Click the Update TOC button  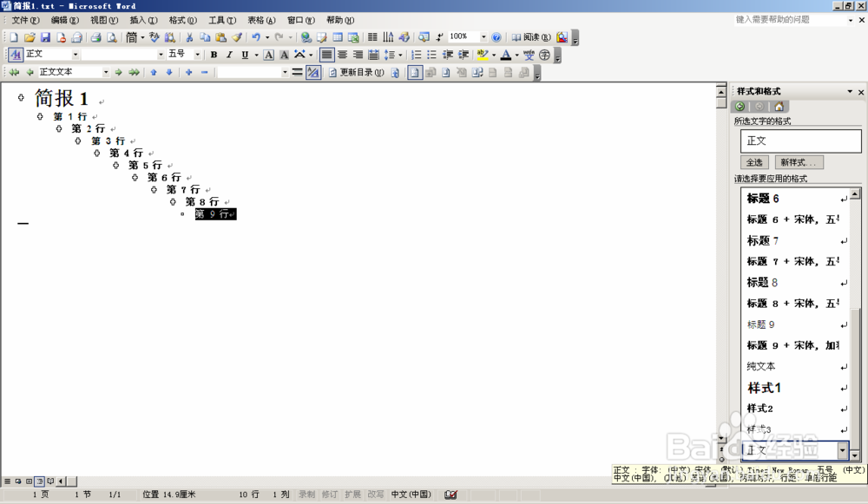(x=356, y=73)
